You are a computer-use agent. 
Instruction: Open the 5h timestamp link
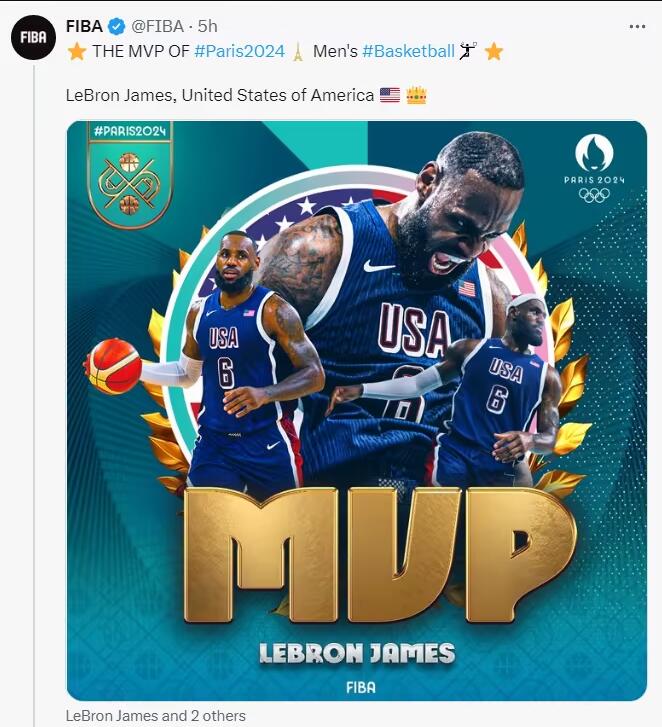point(208,26)
